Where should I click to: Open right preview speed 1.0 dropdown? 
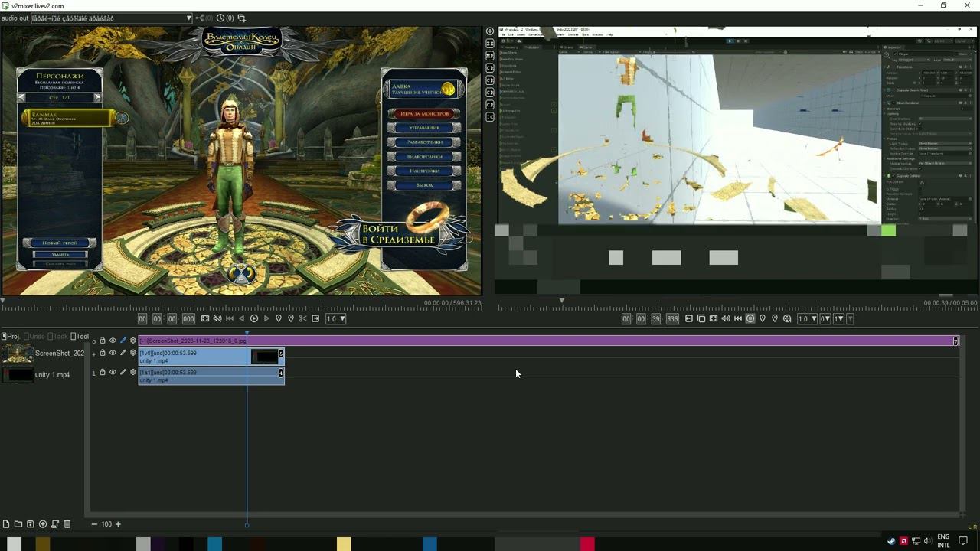pos(807,318)
